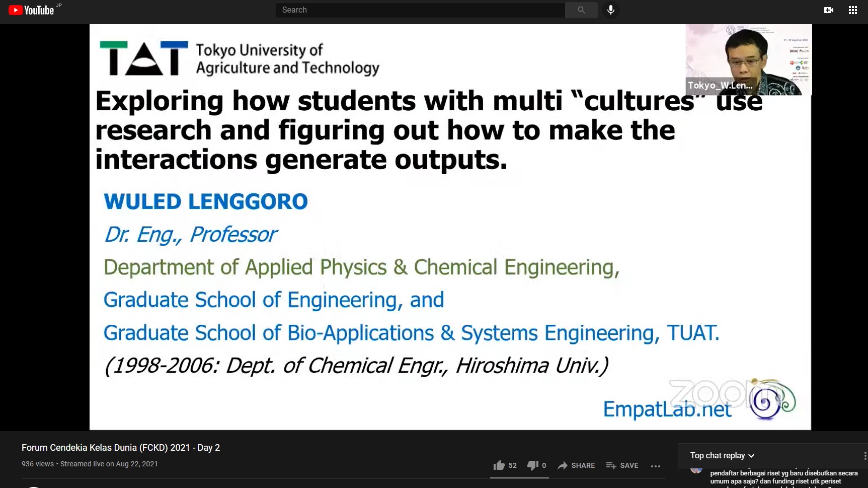
Task: Click the EmpatLab.net text on the slide
Action: 667,409
